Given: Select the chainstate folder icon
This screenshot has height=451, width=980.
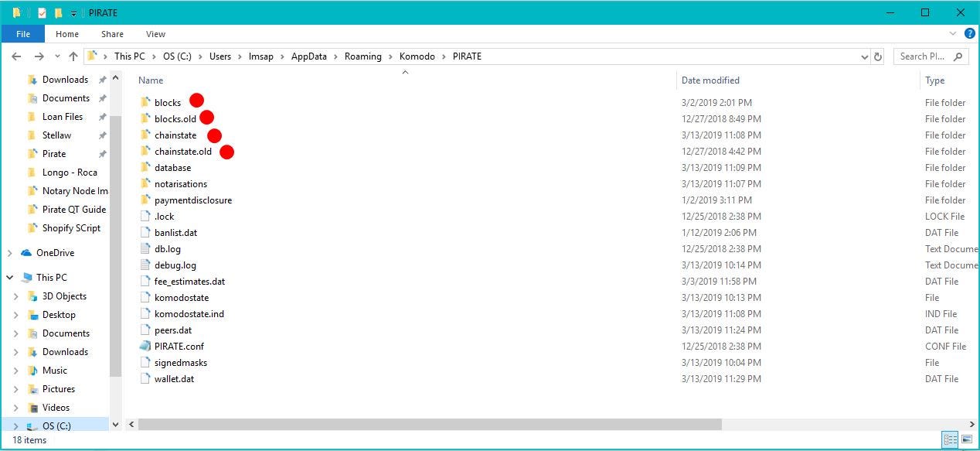Looking at the screenshot, I should point(146,135).
